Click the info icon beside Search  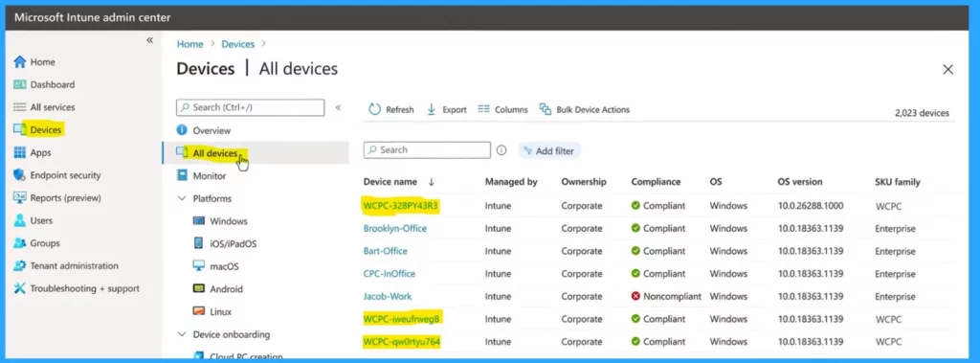pyautogui.click(x=501, y=150)
